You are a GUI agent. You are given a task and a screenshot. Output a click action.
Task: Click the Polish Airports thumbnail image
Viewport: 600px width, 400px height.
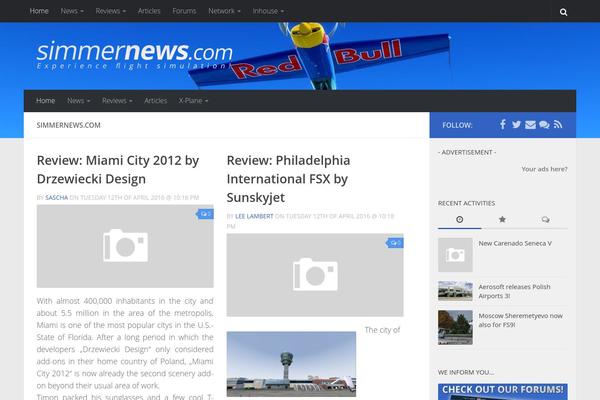455,291
